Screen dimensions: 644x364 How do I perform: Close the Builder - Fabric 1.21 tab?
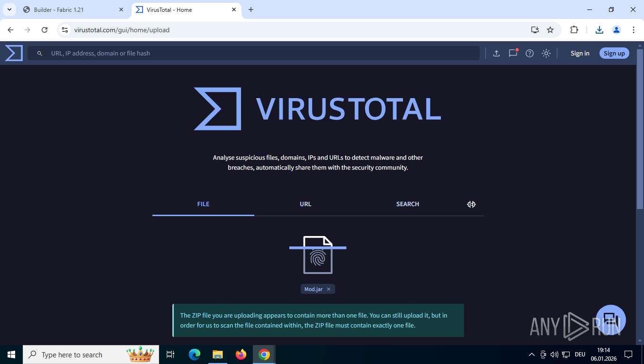(122, 9)
